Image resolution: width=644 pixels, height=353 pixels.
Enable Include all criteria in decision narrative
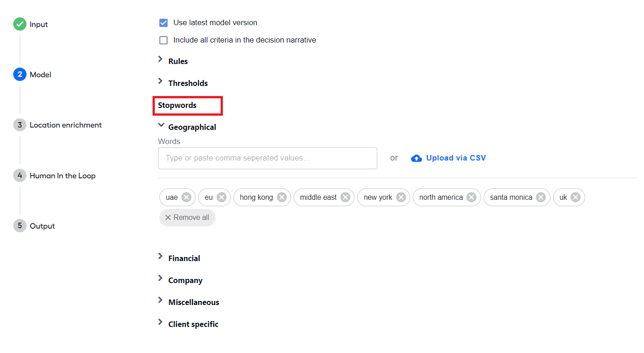pyautogui.click(x=164, y=40)
